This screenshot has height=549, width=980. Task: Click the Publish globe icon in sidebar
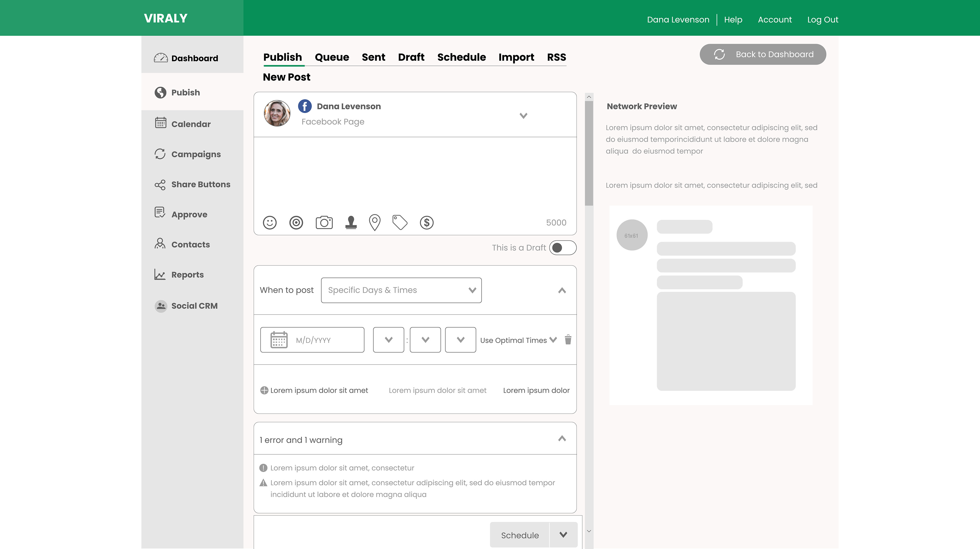160,92
